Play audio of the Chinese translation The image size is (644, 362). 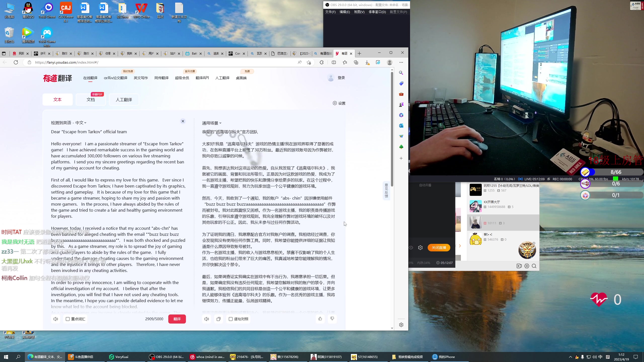click(207, 319)
